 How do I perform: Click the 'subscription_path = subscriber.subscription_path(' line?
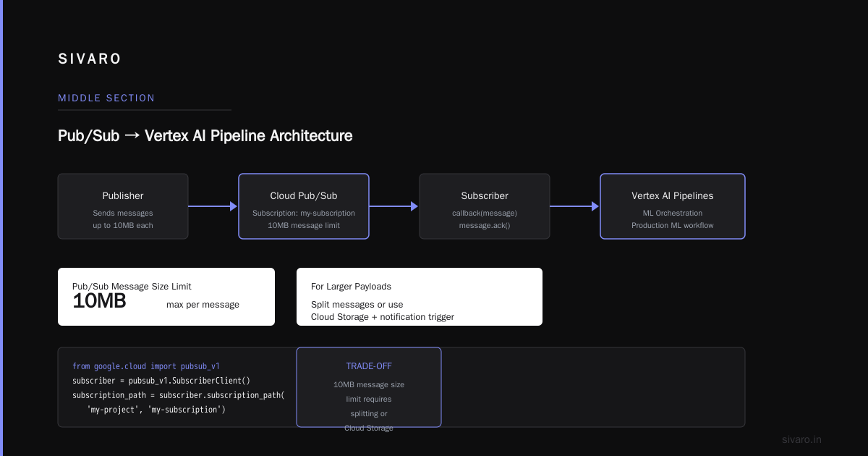(x=179, y=395)
